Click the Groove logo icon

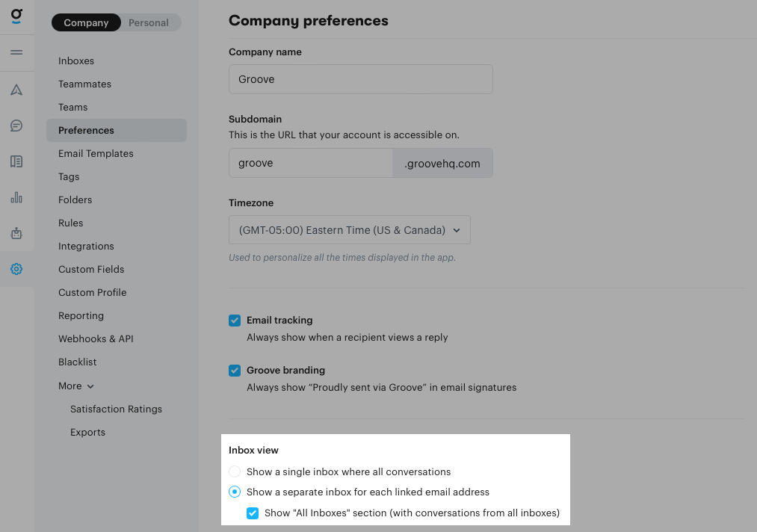click(16, 16)
